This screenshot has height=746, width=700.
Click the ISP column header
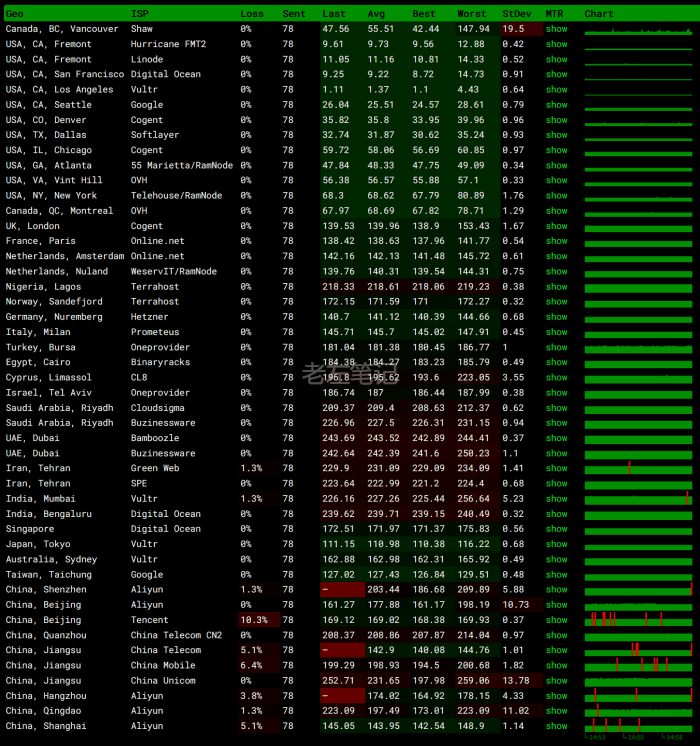pos(140,14)
